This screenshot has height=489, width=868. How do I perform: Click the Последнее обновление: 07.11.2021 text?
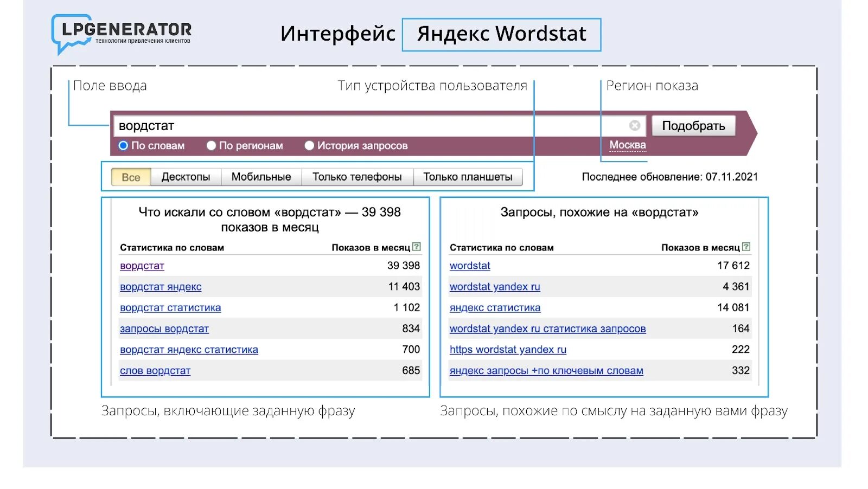(670, 177)
